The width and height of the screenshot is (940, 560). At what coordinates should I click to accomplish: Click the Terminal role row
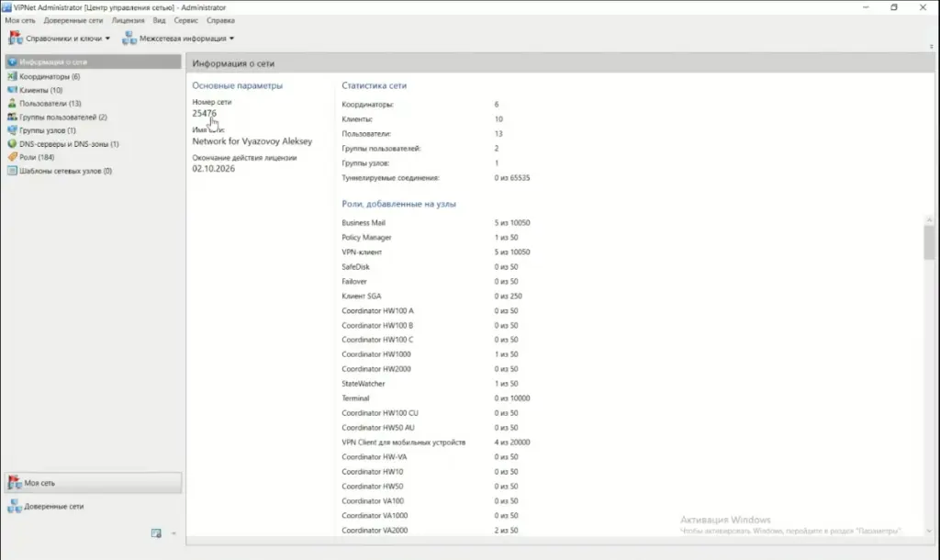(436, 398)
